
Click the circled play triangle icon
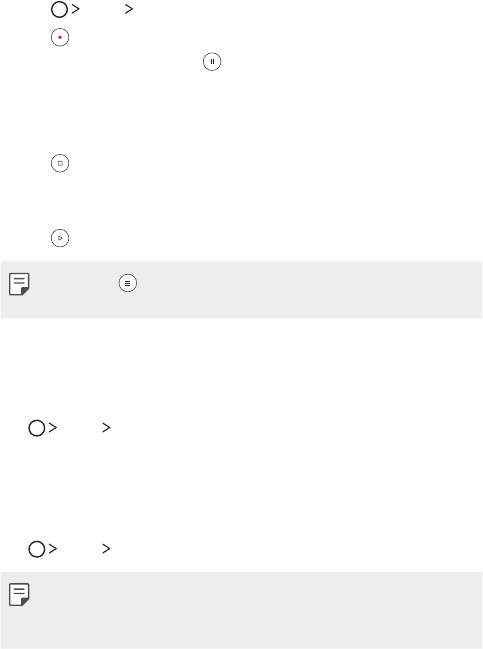click(x=60, y=238)
